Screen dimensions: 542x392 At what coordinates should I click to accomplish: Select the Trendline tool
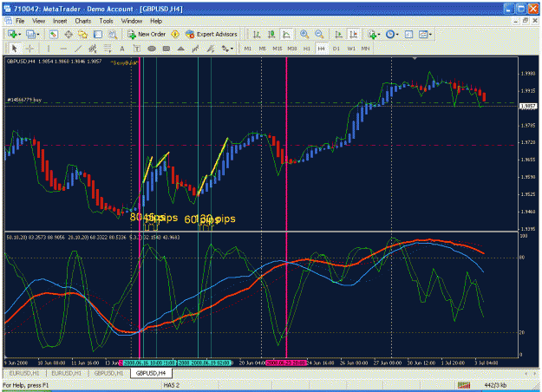(78, 49)
